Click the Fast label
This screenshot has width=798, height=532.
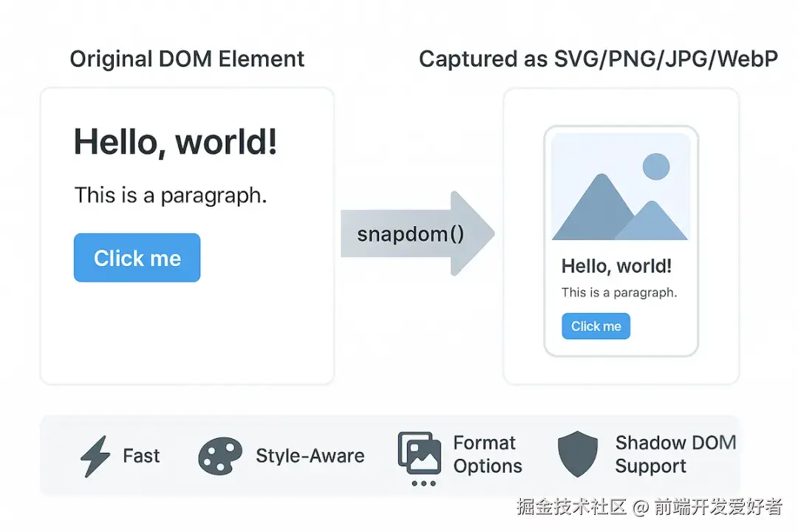click(x=141, y=456)
